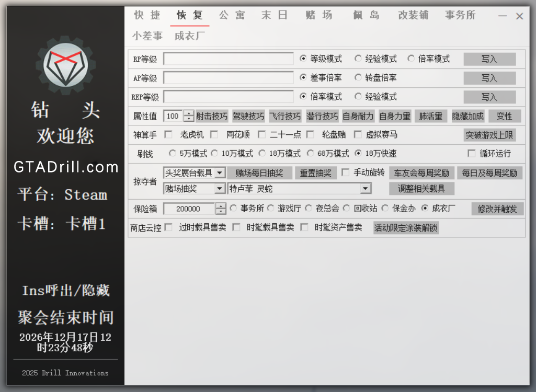
Task: Open the 佩岛 tab
Action: pos(366,15)
